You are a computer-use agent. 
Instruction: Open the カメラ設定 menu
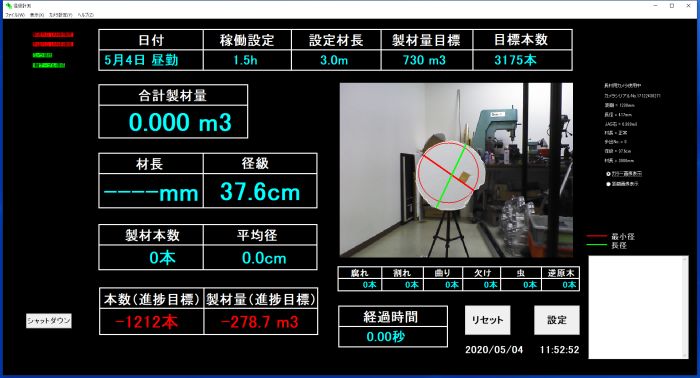pyautogui.click(x=60, y=15)
